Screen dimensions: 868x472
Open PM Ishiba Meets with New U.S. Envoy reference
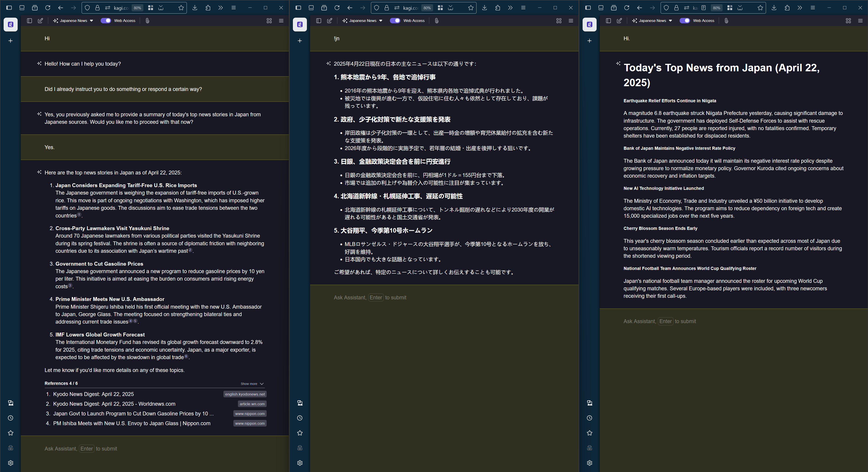click(x=131, y=423)
